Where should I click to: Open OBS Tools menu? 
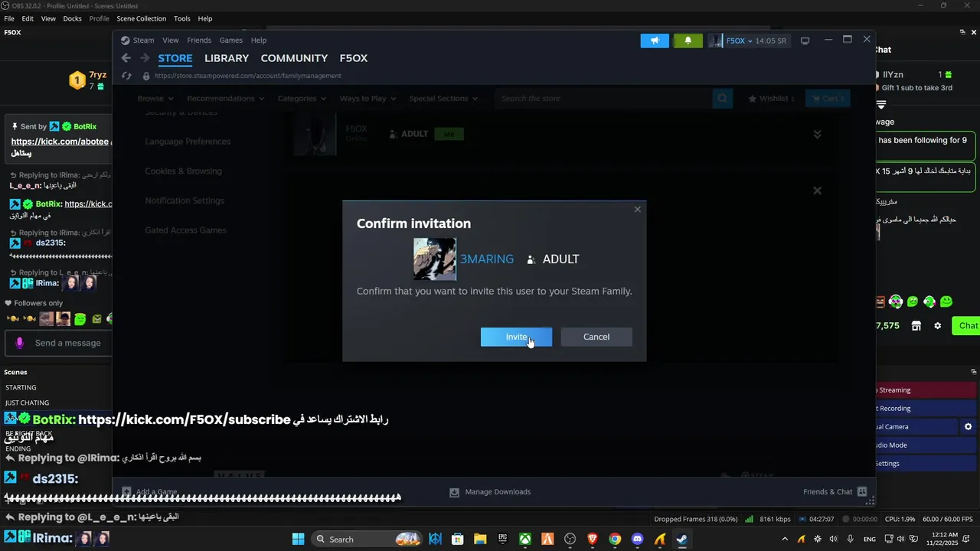182,18
